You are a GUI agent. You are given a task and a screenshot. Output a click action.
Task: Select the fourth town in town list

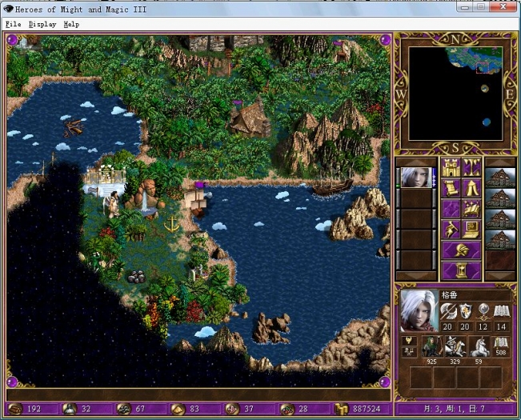coord(500,239)
